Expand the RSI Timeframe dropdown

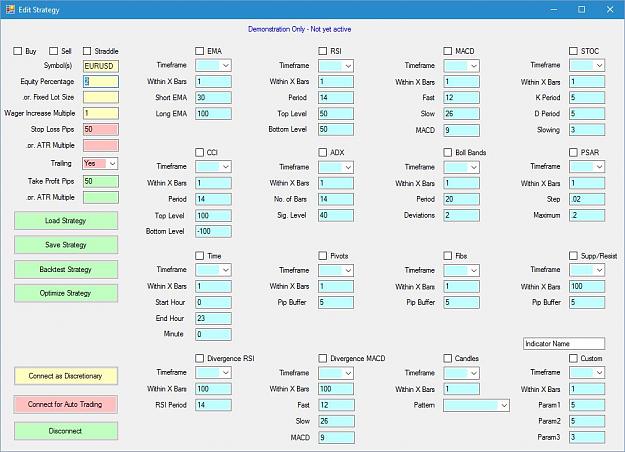pos(336,66)
